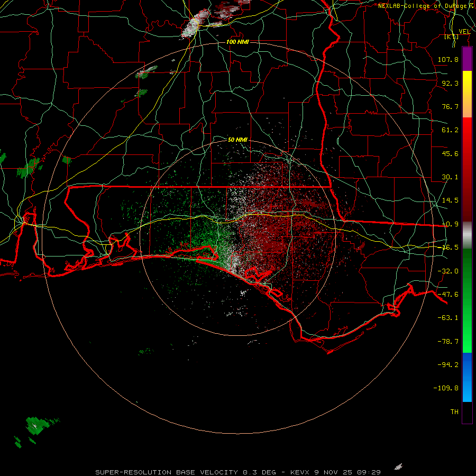The width and height of the screenshot is (476, 476).
Task: Pick the black TH segment of the color bar
Action: (467, 413)
